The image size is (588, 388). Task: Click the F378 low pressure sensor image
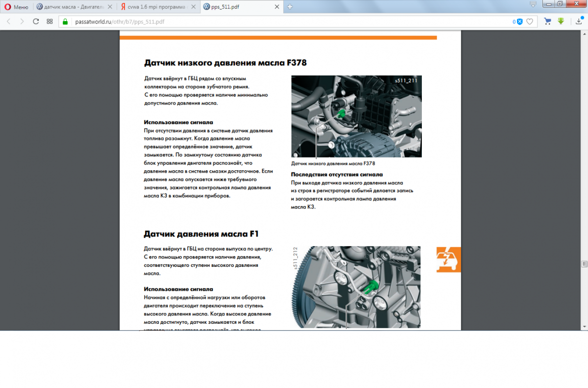click(356, 116)
